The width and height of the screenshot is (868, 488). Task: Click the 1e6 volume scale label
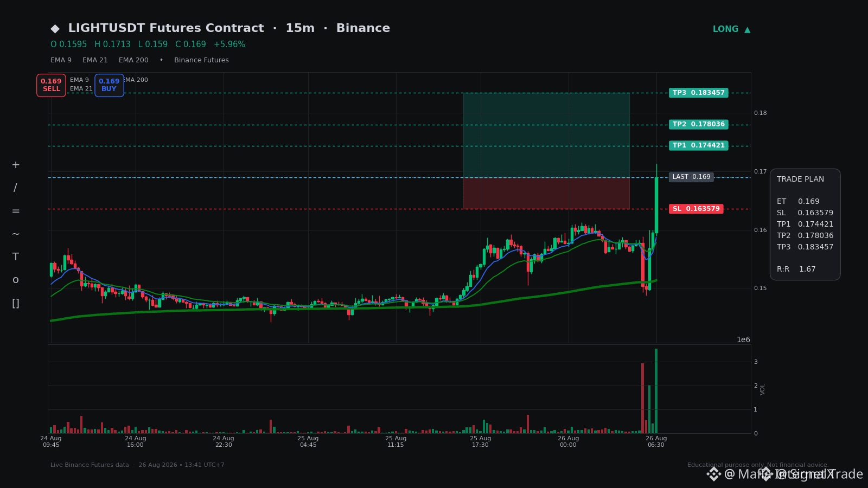(743, 340)
